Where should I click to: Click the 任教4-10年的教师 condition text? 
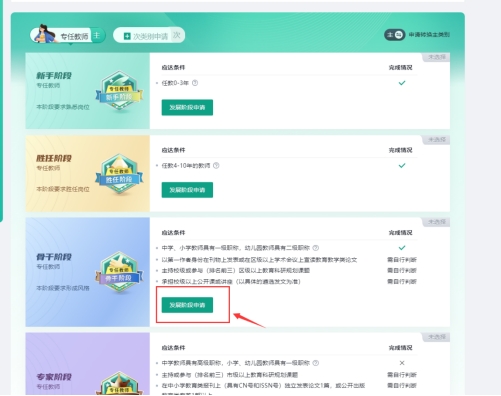coord(186,165)
